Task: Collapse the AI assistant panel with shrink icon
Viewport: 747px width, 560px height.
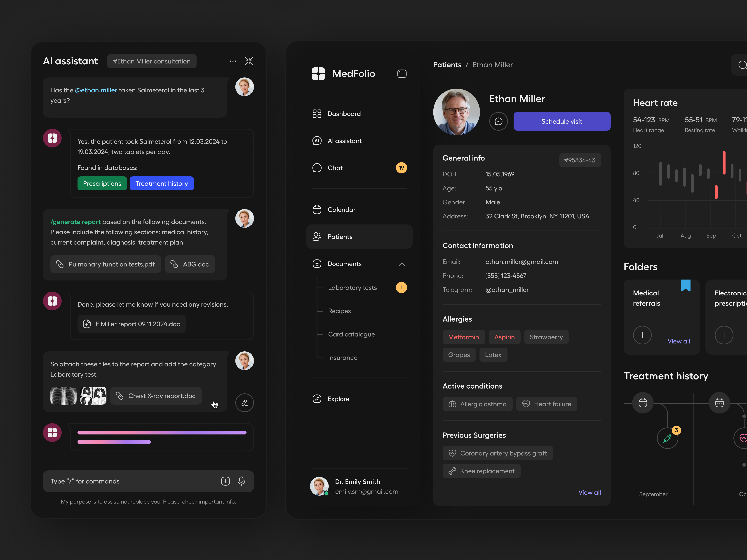Action: [249, 61]
